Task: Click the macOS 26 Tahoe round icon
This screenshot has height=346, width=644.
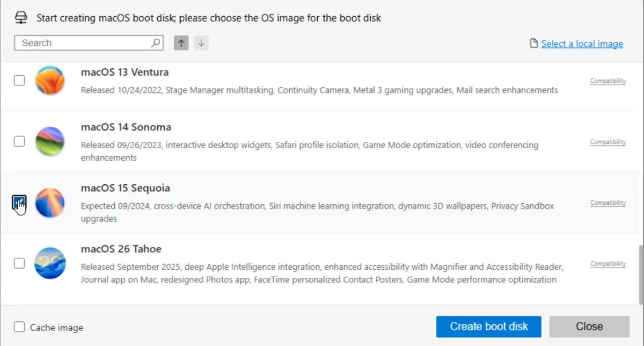Action: (x=50, y=263)
